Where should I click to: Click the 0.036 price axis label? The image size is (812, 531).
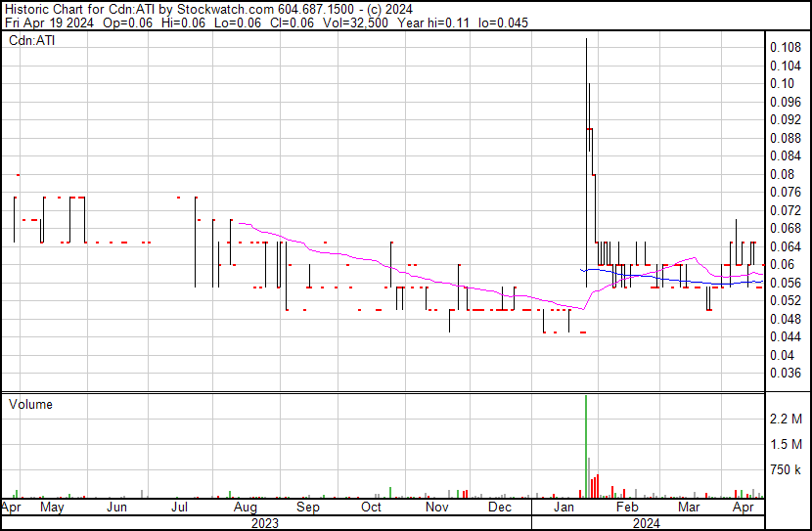[785, 374]
